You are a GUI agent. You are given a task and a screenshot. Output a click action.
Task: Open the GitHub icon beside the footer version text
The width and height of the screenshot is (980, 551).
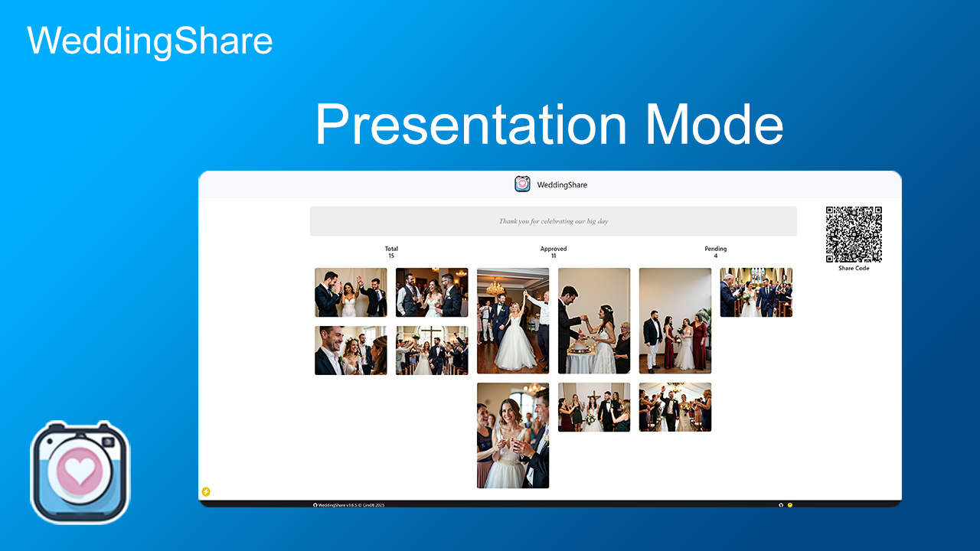click(x=315, y=505)
